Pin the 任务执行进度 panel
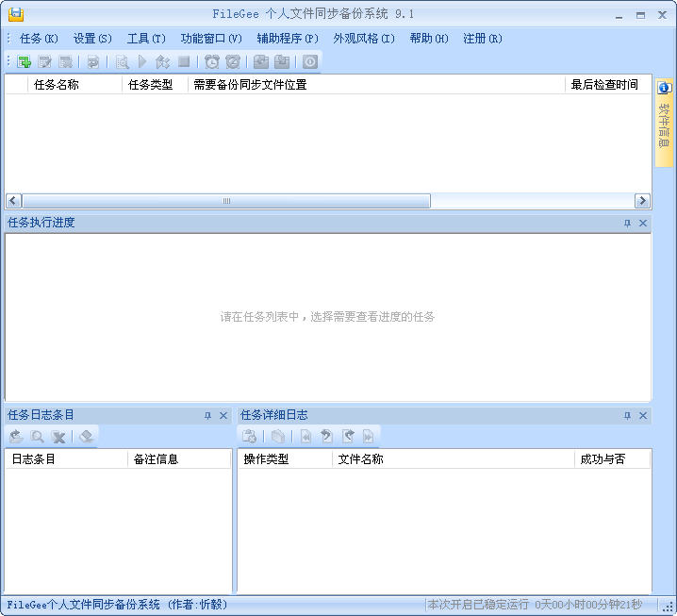This screenshot has width=677, height=616. coord(627,224)
